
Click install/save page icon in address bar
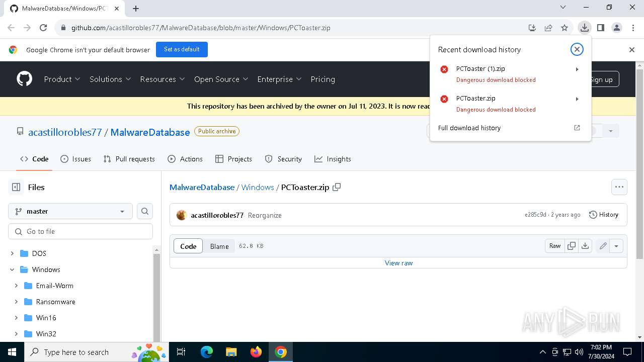click(x=532, y=28)
